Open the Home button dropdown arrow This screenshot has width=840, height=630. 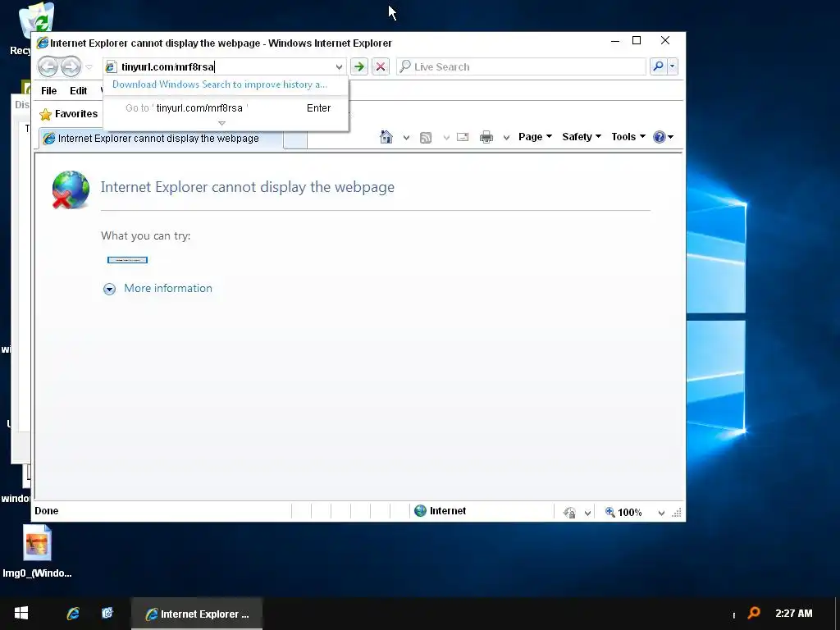tap(406, 138)
